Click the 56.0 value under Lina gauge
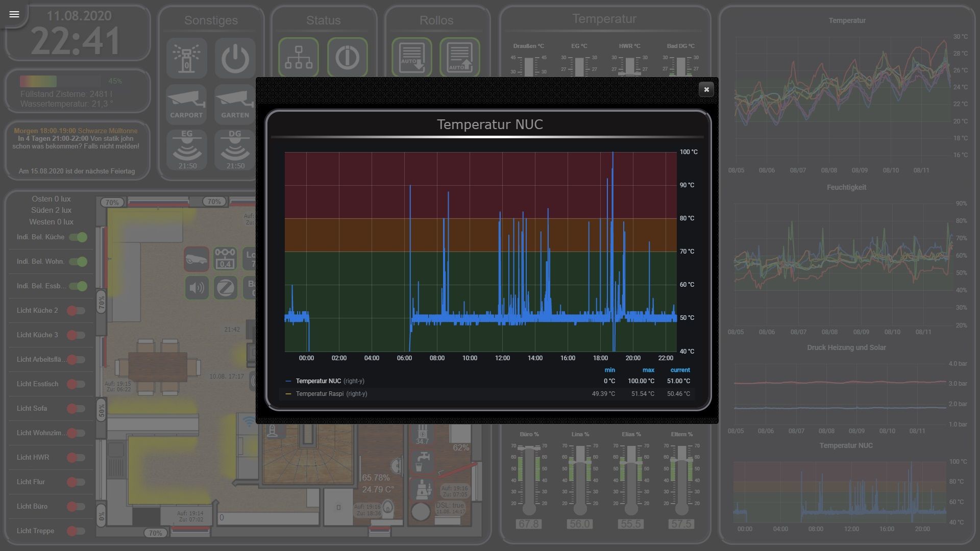This screenshot has width=980, height=551. click(x=580, y=524)
